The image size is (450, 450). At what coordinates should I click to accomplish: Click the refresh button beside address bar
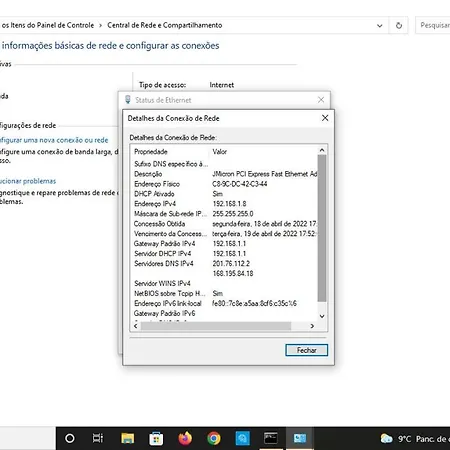(399, 25)
